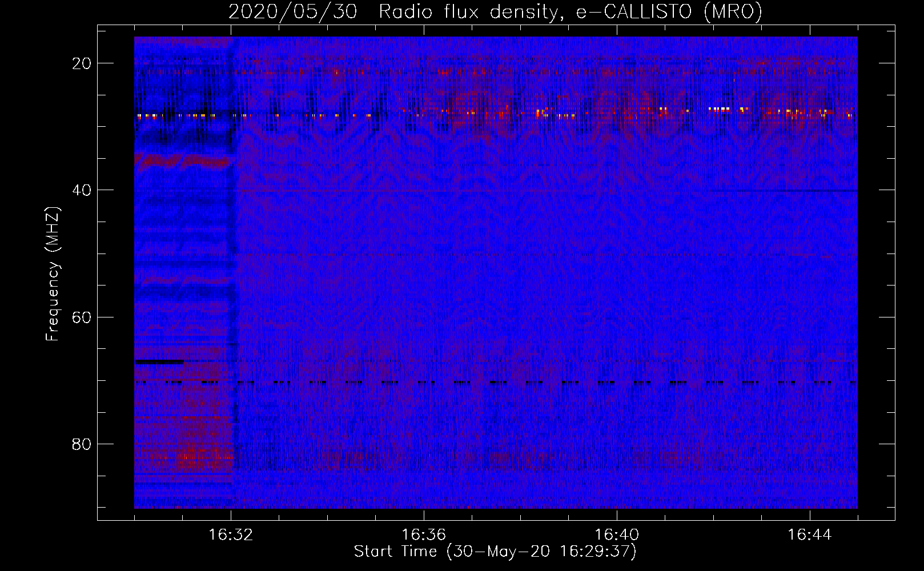This screenshot has width=924, height=571.
Task: Click the '20' frequency tick label
Action: click(x=82, y=63)
